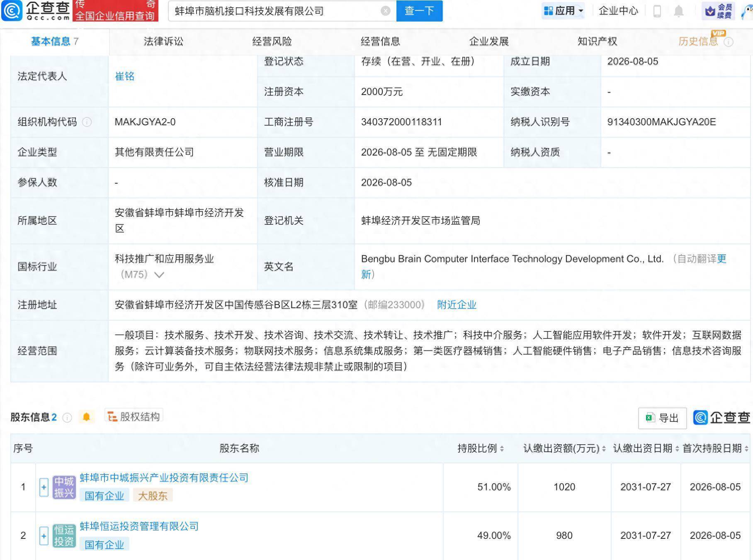The width and height of the screenshot is (753, 560).
Task: Click the 恒运投资 shareholder logo
Action: click(64, 536)
